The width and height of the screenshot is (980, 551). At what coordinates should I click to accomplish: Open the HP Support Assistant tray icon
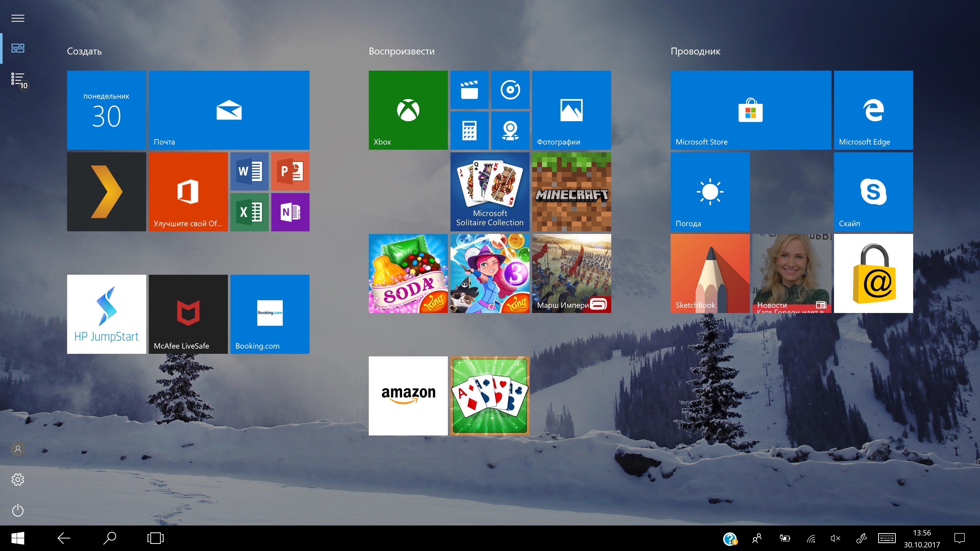coord(730,539)
